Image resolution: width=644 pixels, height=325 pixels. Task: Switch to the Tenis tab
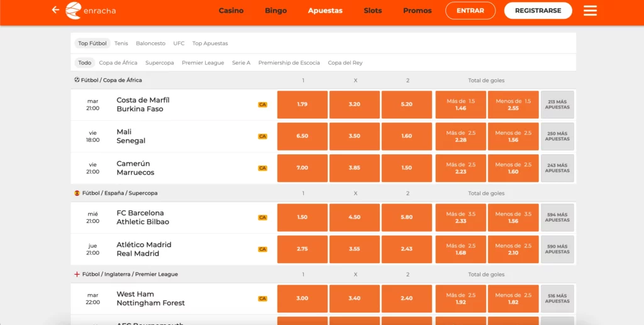(x=121, y=43)
